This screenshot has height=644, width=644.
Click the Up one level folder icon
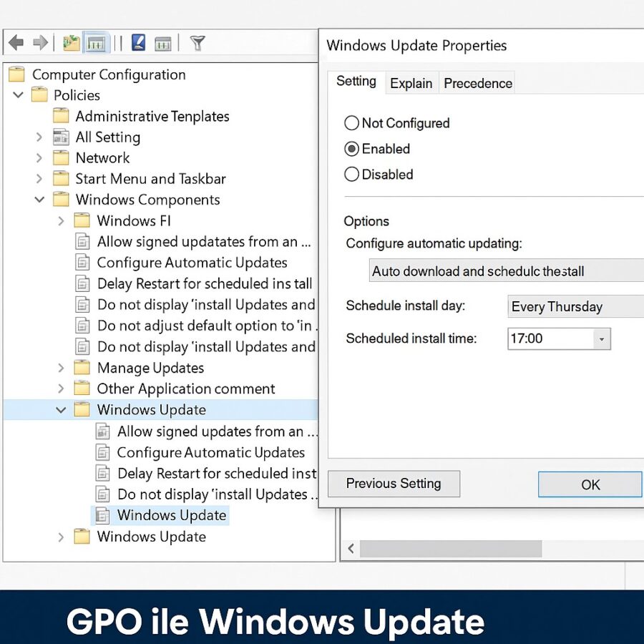click(x=71, y=43)
